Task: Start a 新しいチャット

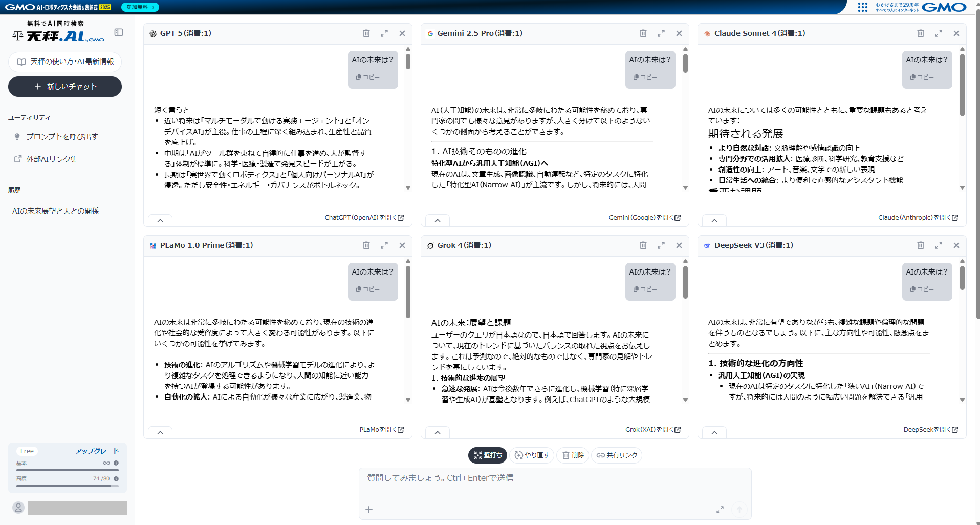Action: (x=65, y=87)
